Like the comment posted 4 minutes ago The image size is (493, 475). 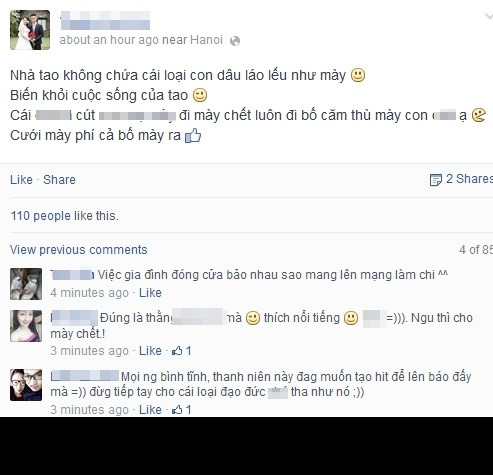tap(150, 293)
